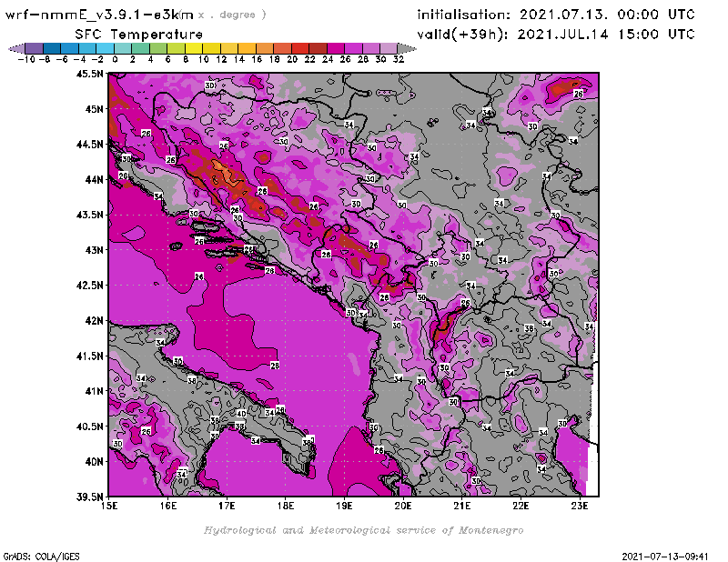Click the legend swatch between 0 and 2
The height and width of the screenshot is (562, 728).
(x=123, y=48)
